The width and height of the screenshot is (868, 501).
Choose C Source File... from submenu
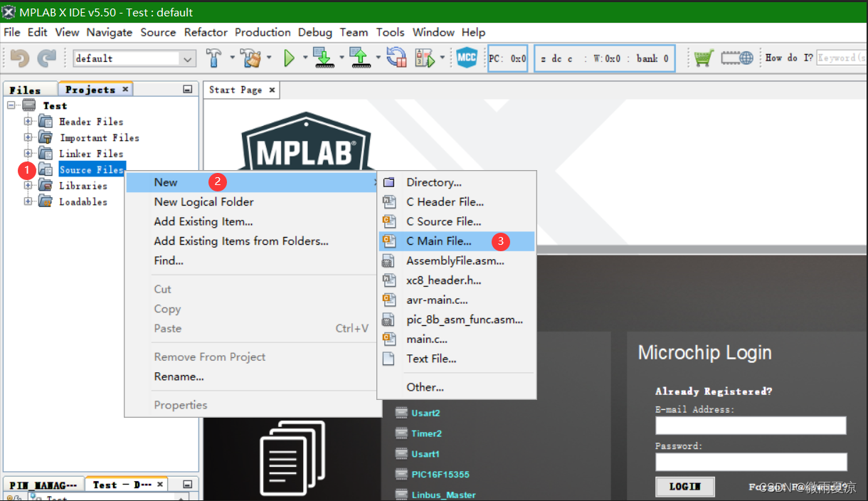coord(457,221)
